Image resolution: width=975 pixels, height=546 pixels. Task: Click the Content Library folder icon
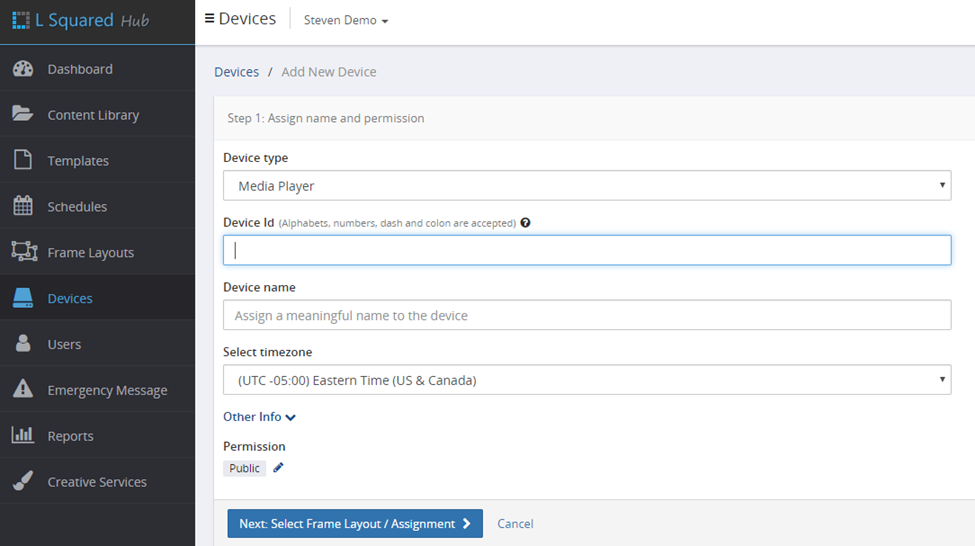click(22, 114)
